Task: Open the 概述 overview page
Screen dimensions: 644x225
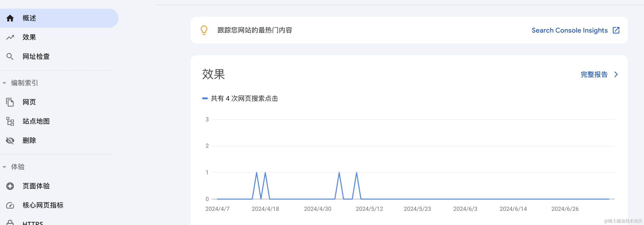Action: click(x=59, y=18)
